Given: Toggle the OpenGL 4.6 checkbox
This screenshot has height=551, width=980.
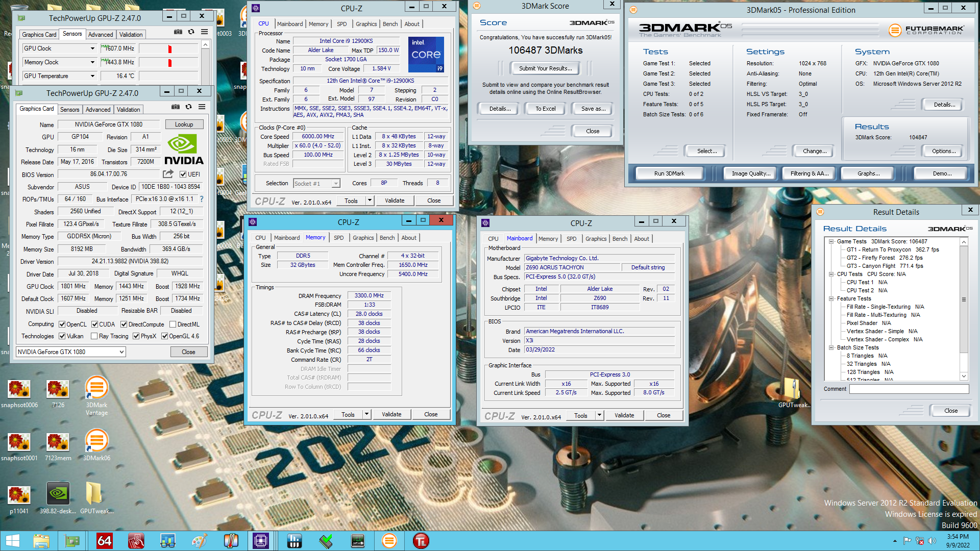Looking at the screenshot, I should 165,336.
